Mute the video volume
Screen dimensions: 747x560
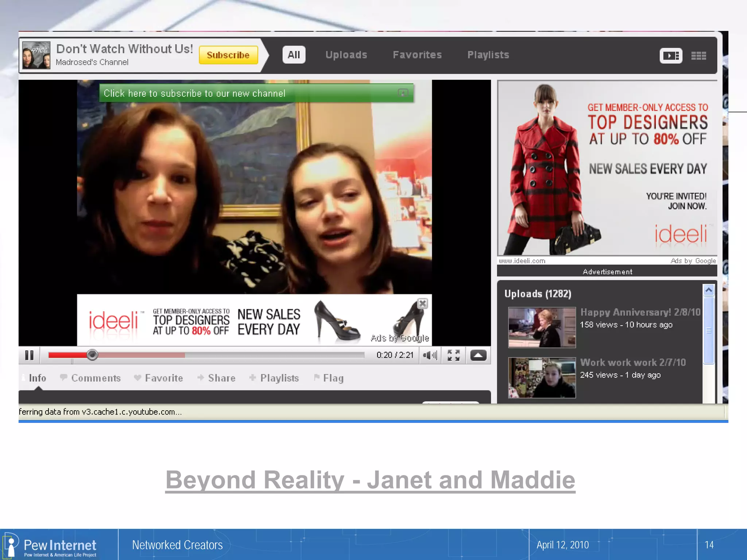click(430, 355)
